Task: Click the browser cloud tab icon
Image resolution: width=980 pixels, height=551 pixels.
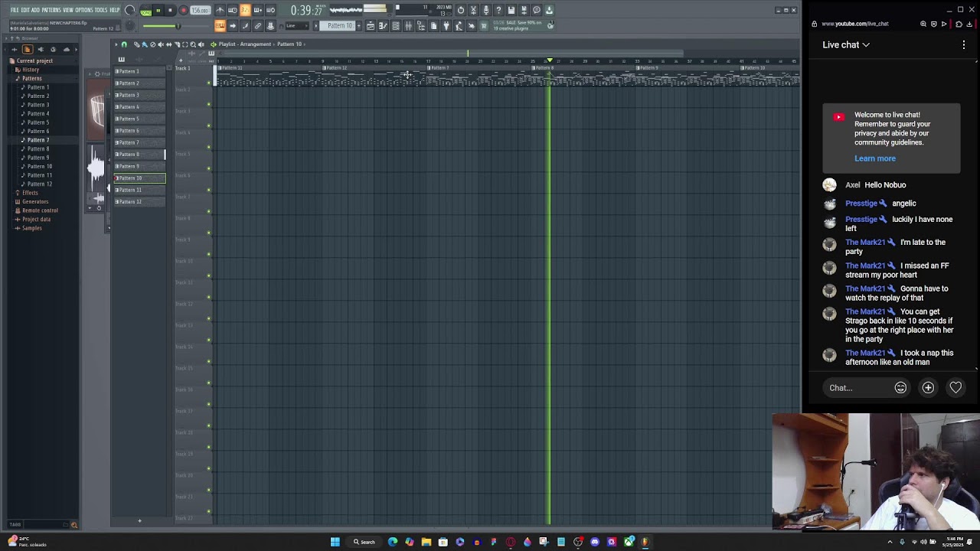Action: point(67,49)
